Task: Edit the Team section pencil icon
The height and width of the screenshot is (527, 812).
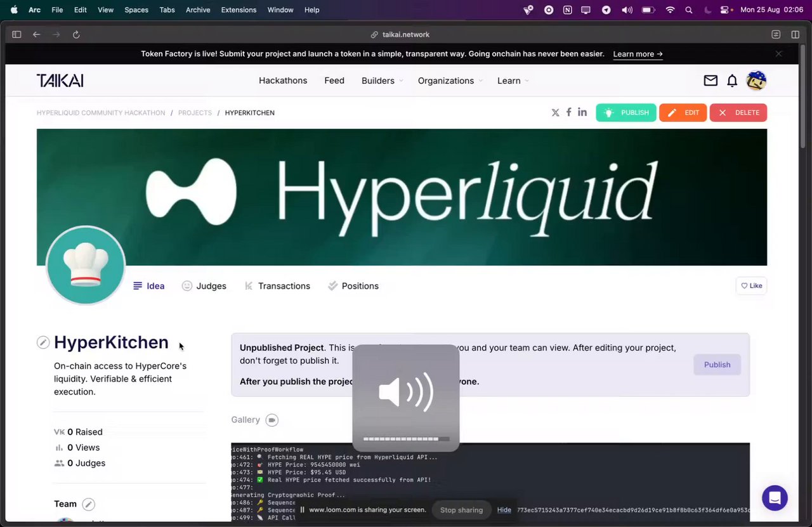Action: click(89, 504)
